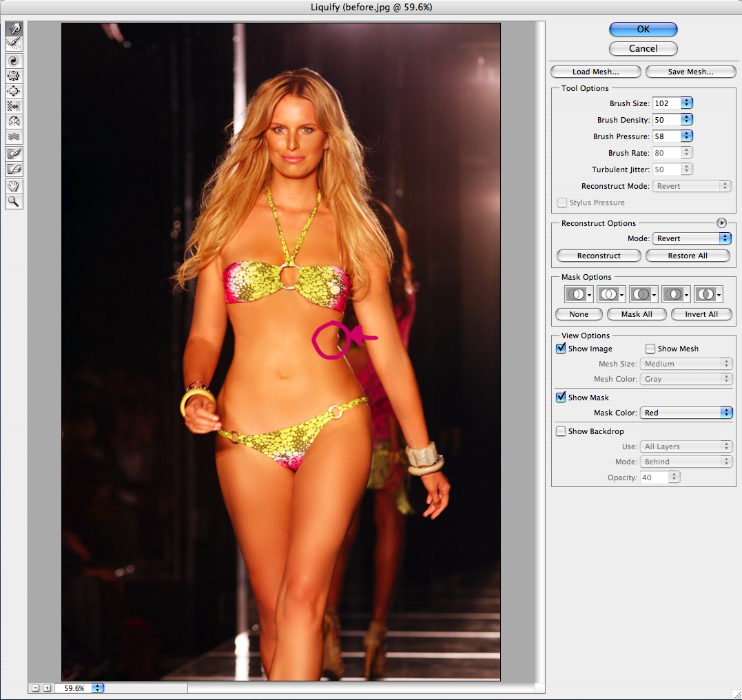
Task: Click the Invert Selection mask option icon
Action: click(x=708, y=294)
